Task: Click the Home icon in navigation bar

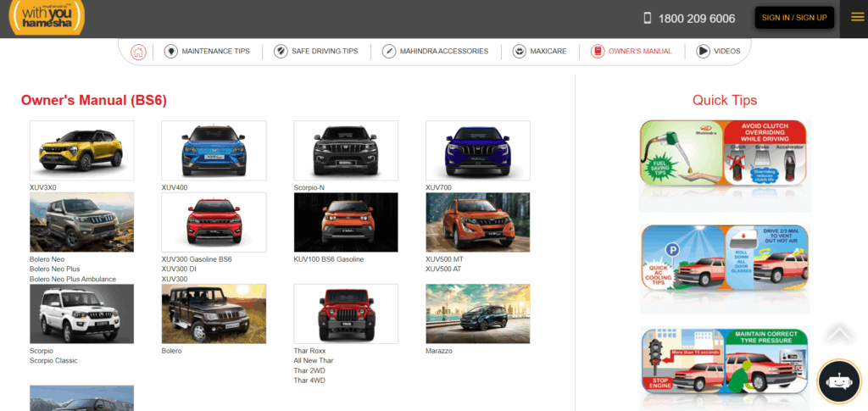Action: 138,52
